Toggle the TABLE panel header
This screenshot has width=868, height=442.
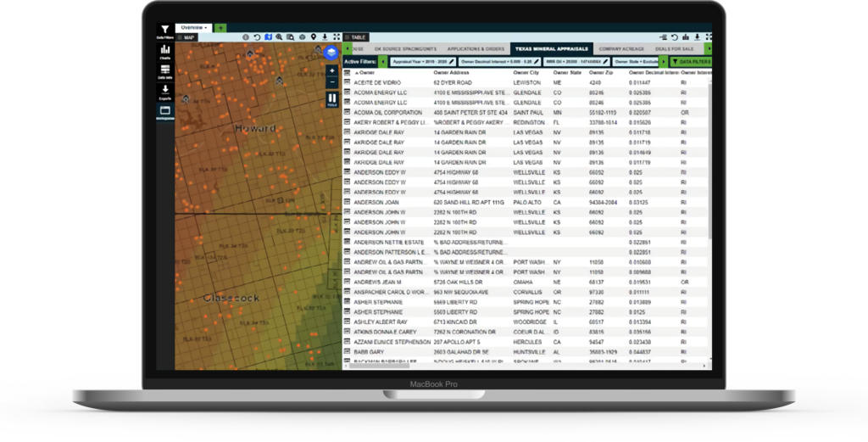click(356, 37)
